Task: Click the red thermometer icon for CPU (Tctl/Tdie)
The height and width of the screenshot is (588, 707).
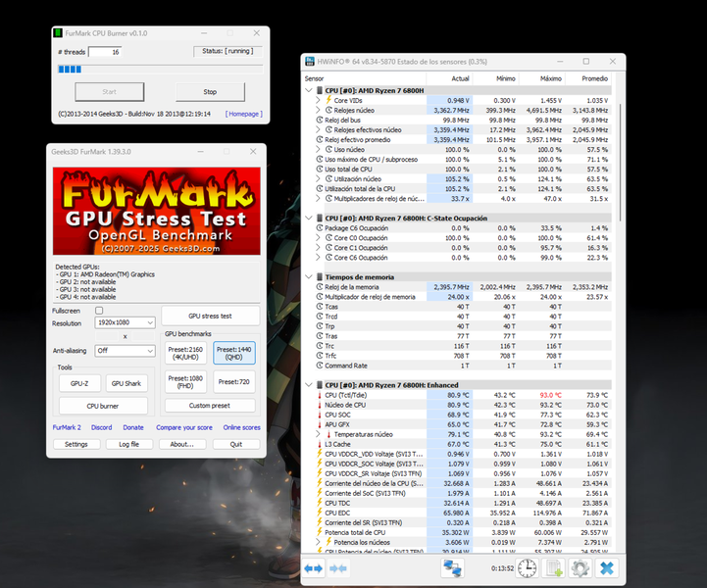Action: 318,395
